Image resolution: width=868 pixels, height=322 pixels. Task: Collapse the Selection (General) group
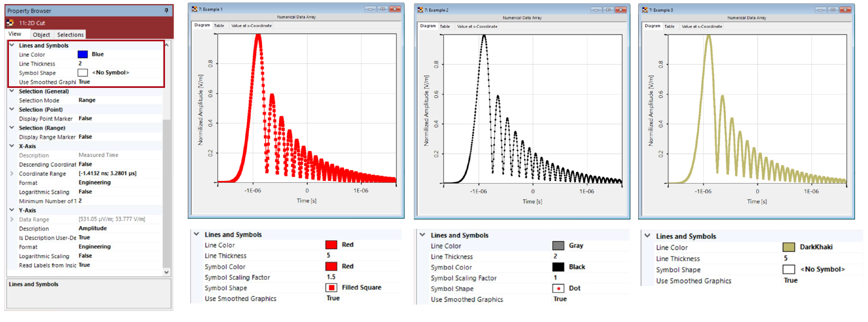pos(12,91)
